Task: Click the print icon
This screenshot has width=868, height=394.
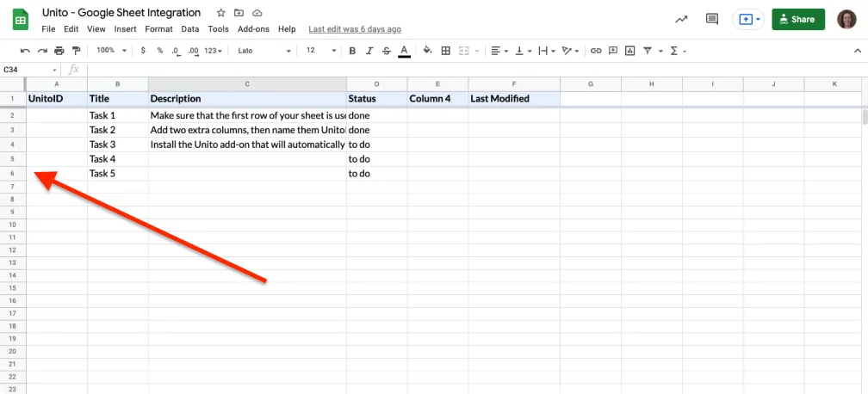Action: click(x=59, y=51)
